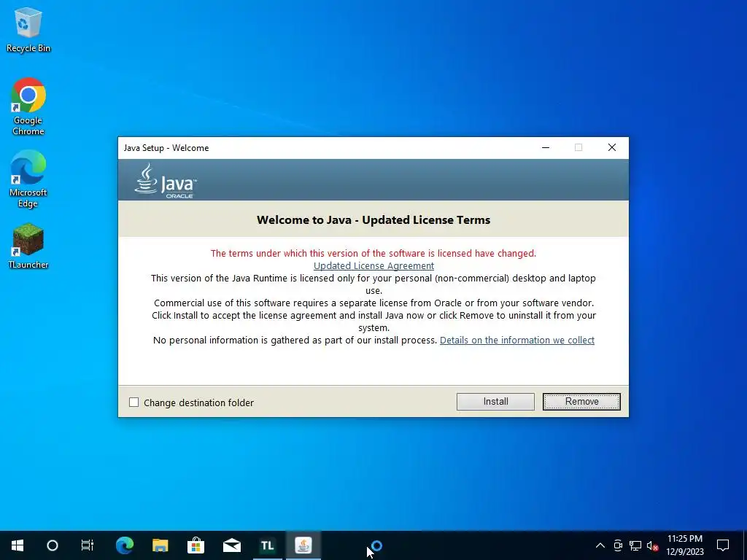
Task: Close the Java Setup window
Action: pyautogui.click(x=612, y=147)
